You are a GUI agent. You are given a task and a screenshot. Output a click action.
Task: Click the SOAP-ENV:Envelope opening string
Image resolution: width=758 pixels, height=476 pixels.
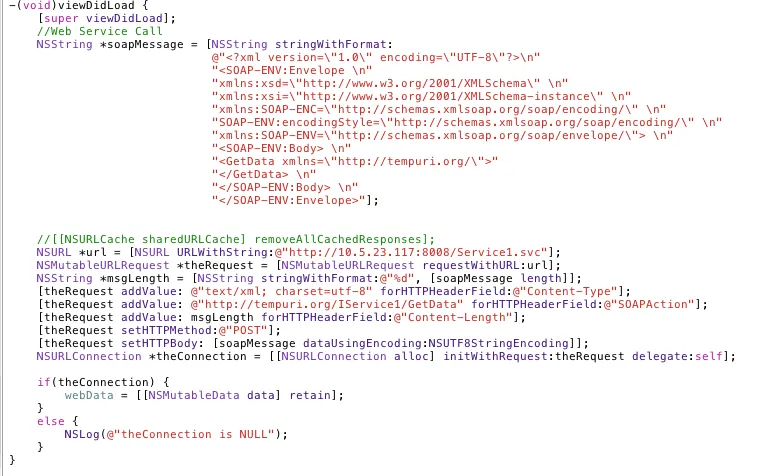[292, 71]
